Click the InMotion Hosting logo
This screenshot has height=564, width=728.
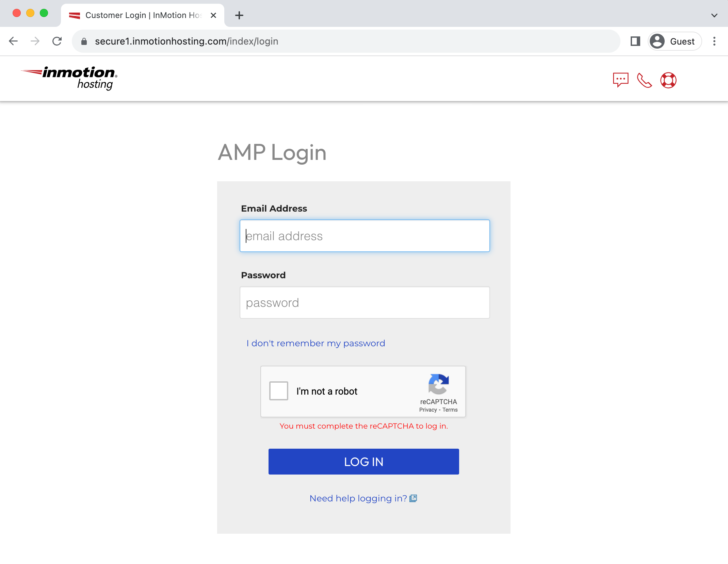(x=70, y=78)
